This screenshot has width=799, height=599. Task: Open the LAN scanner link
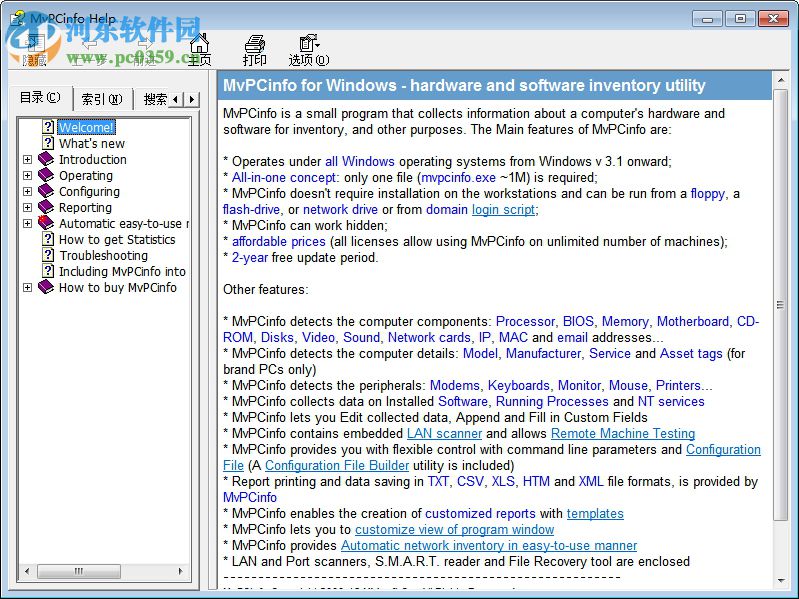[444, 433]
